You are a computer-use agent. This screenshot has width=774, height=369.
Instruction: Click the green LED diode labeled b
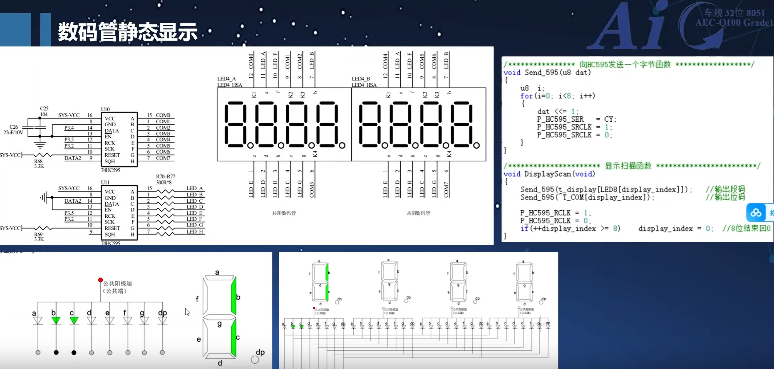tap(56, 320)
